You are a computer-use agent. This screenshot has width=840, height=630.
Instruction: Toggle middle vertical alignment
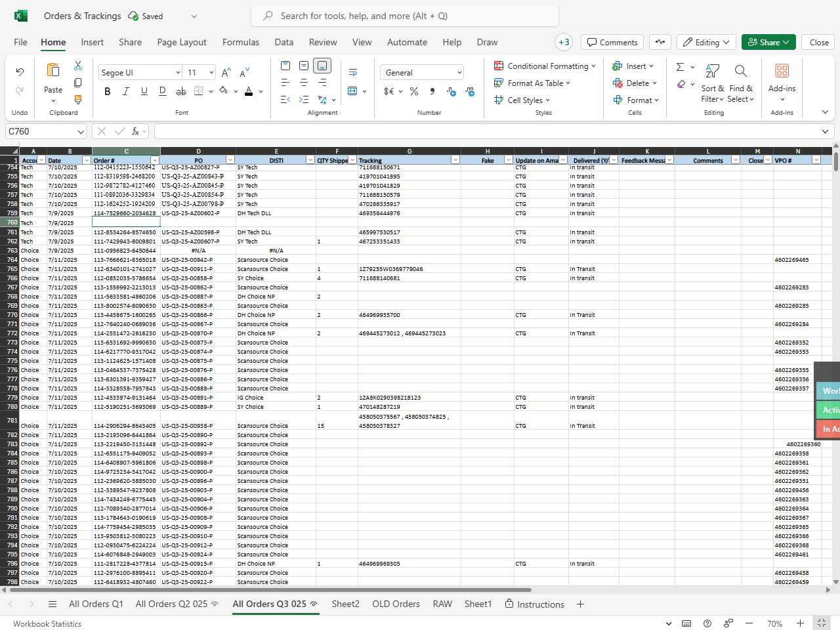click(x=304, y=66)
